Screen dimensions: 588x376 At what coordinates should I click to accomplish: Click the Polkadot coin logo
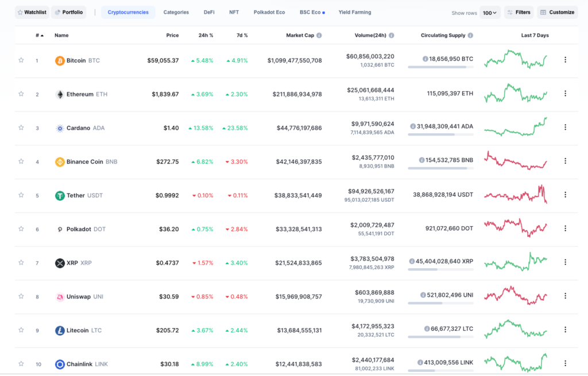pyautogui.click(x=60, y=229)
